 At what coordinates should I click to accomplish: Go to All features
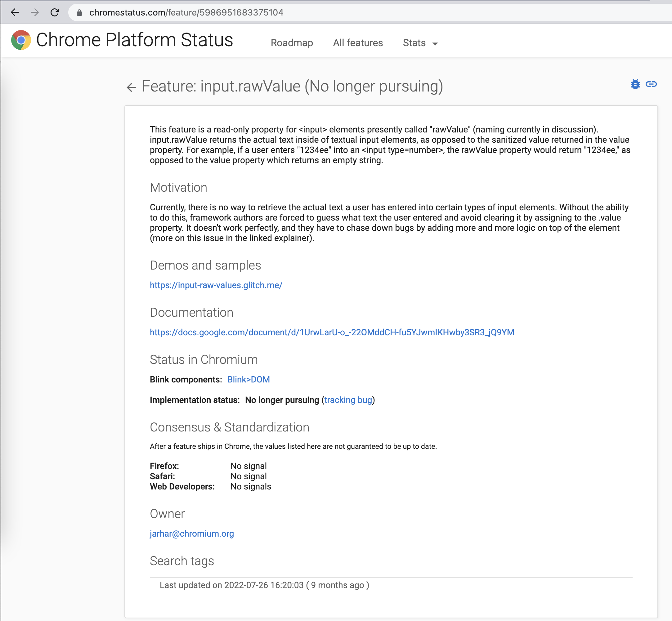pyautogui.click(x=358, y=43)
